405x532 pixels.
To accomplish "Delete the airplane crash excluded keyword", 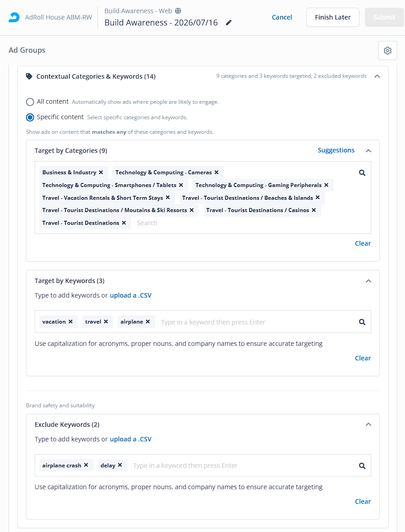I will [x=86, y=465].
